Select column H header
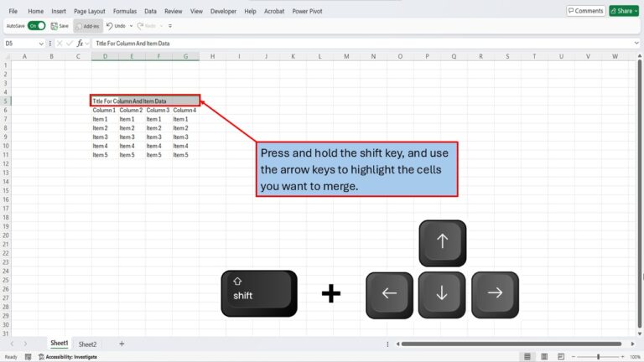Viewport: 644px width, 362px height. [x=212, y=56]
